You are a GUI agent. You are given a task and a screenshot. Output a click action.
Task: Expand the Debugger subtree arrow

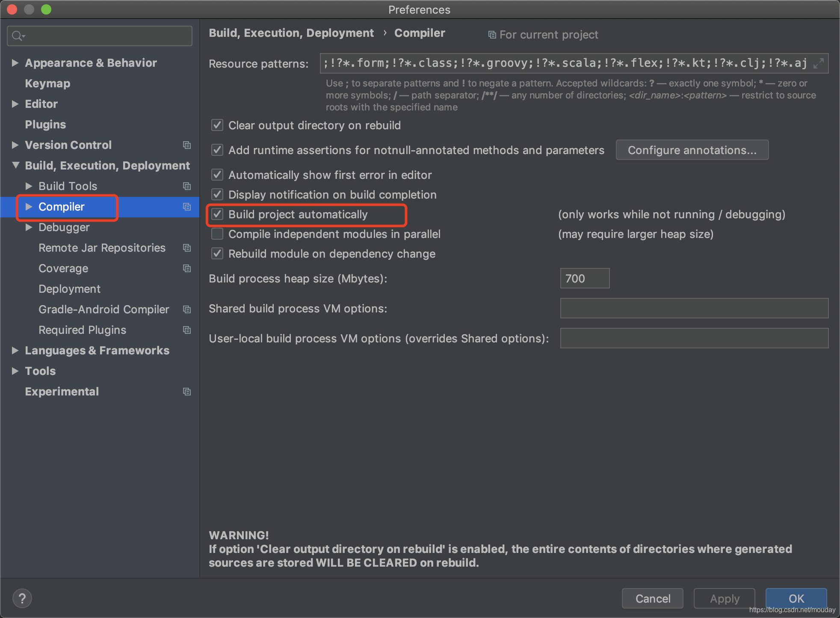(29, 227)
